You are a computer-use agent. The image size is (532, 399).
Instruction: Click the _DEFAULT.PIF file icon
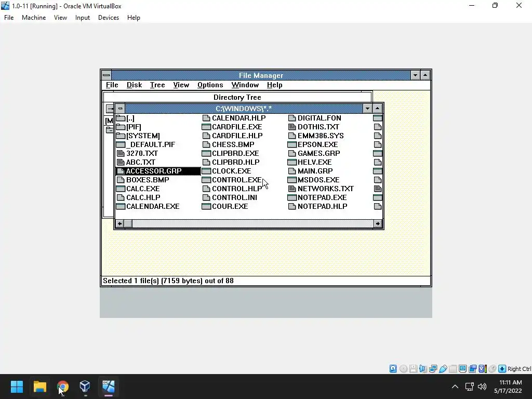point(121,144)
